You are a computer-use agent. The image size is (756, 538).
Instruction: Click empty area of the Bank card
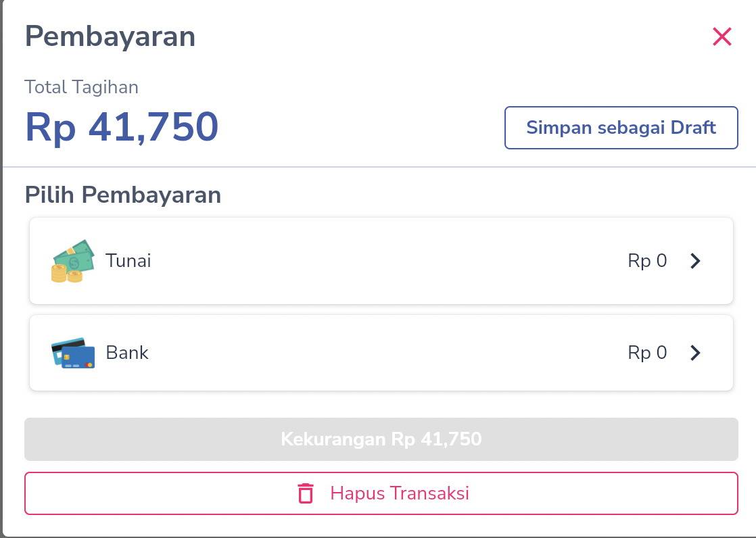[x=379, y=353]
